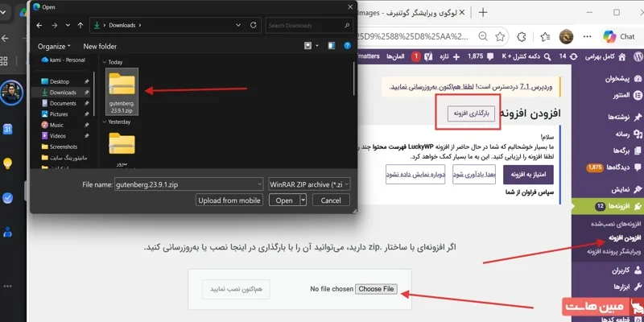Go back in the Open dialog
The width and height of the screenshot is (644, 322).
(x=39, y=26)
